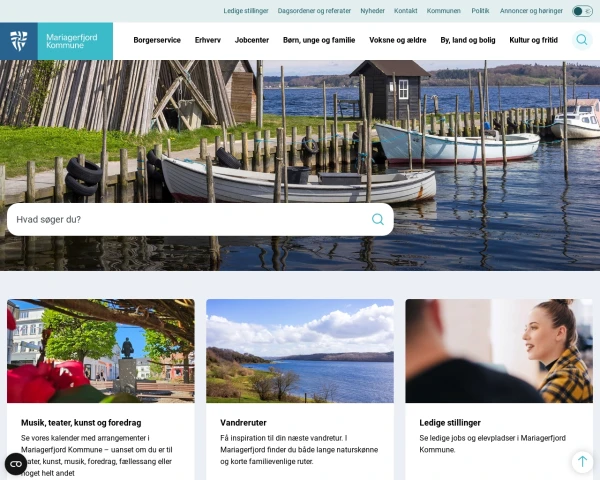Click the Mariagerfjord Kommune shield logo
The width and height of the screenshot is (600, 480).
pyautogui.click(x=19, y=41)
